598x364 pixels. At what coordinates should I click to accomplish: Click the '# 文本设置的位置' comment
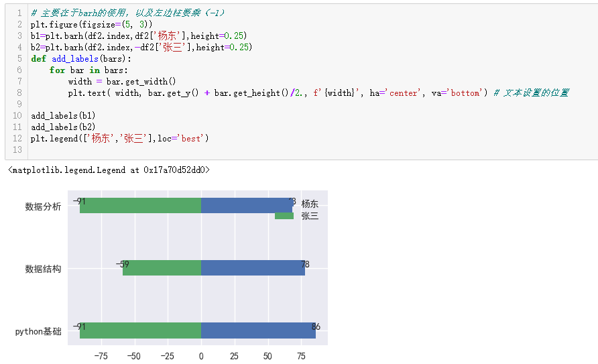[x=531, y=93]
